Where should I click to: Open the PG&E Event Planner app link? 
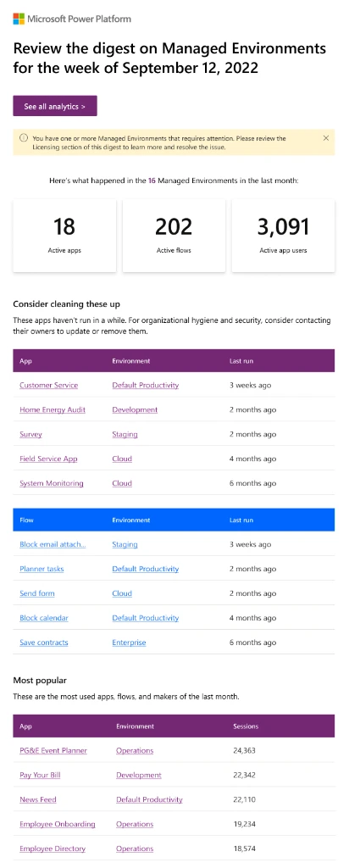pos(53,751)
